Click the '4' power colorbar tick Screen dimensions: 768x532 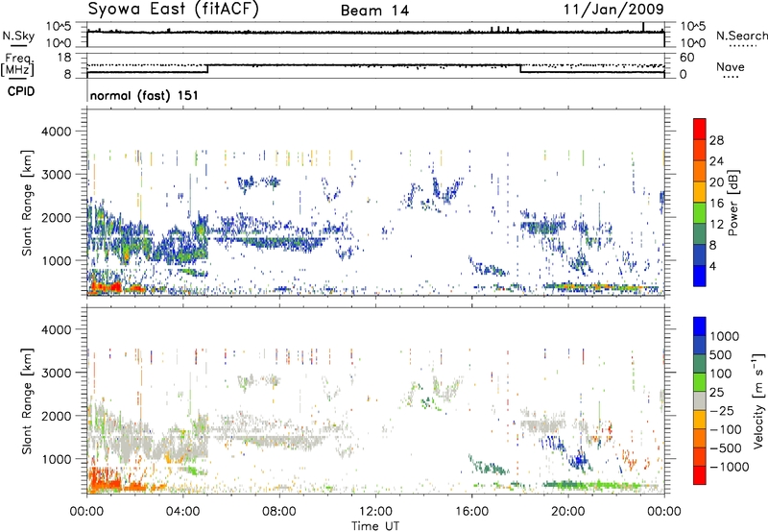(x=712, y=266)
